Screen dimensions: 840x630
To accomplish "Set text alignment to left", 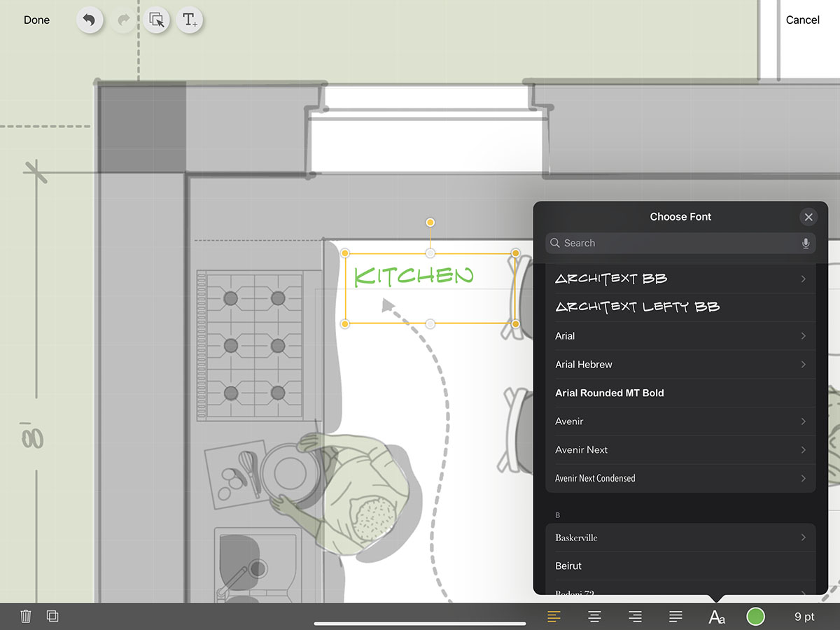I will pyautogui.click(x=554, y=617).
